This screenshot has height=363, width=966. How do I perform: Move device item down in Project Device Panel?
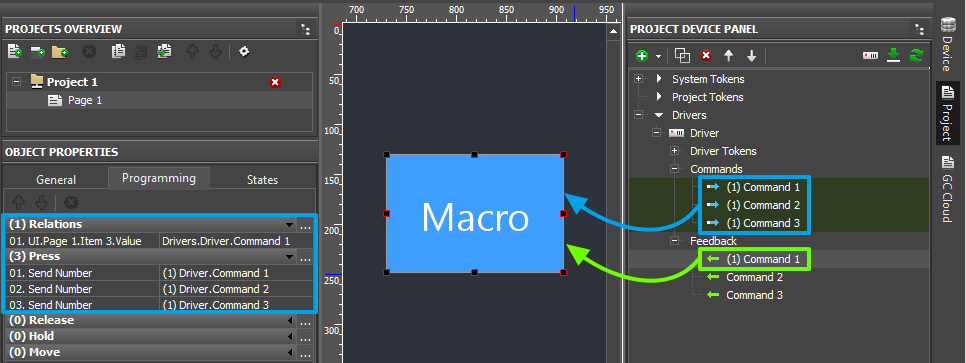[751, 56]
